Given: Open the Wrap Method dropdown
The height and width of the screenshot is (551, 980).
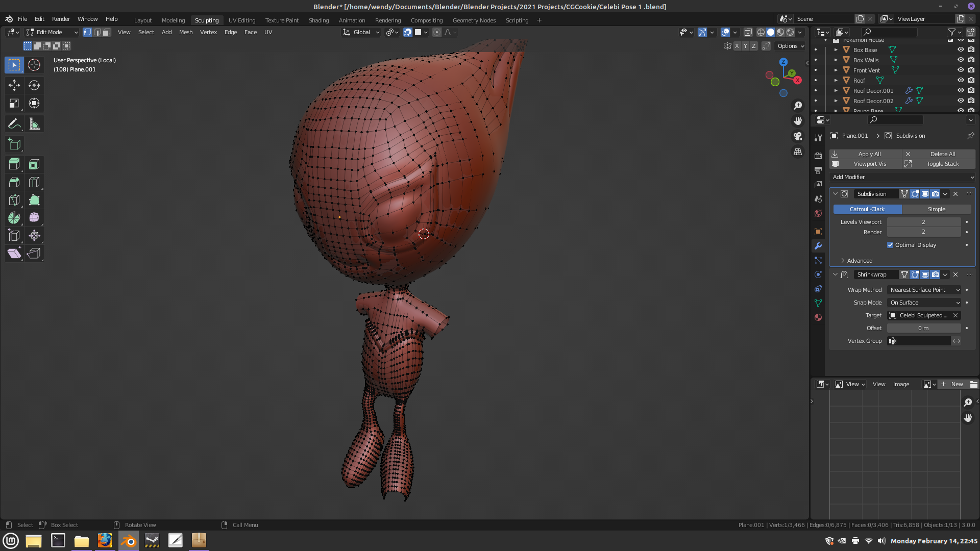Looking at the screenshot, I should [924, 290].
